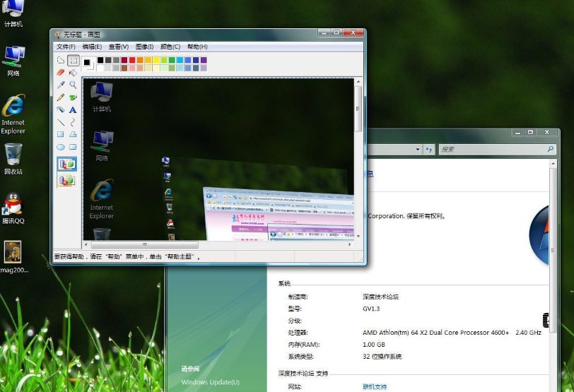Select the rectangular Select tool in Paint
The height and width of the screenshot is (392, 574).
[74, 60]
